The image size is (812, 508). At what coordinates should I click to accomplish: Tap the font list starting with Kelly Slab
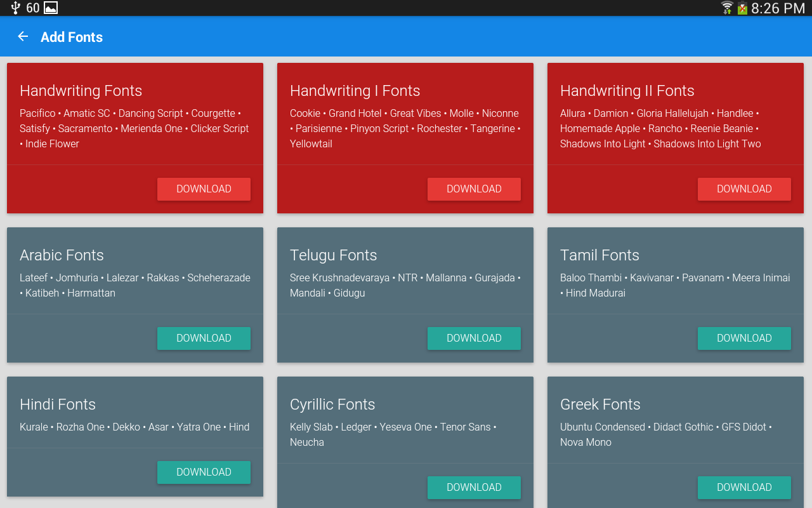tap(393, 434)
